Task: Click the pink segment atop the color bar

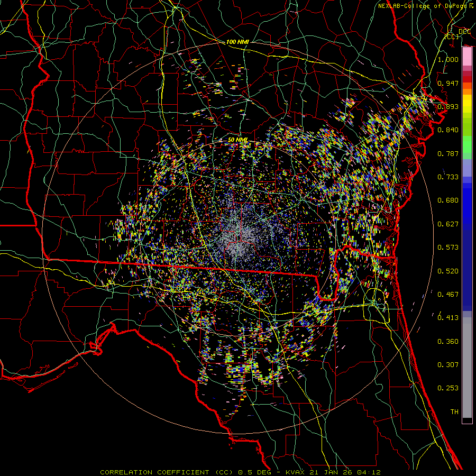Action: (467, 56)
